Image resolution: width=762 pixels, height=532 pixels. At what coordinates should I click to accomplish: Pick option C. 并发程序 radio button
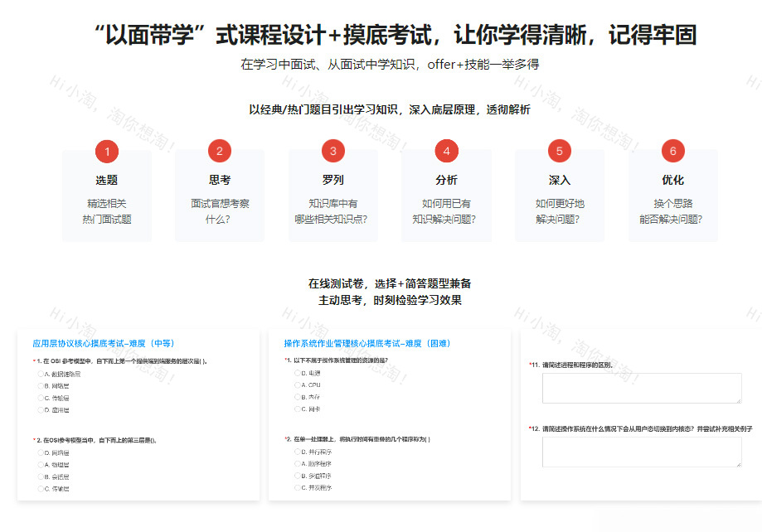tap(298, 487)
